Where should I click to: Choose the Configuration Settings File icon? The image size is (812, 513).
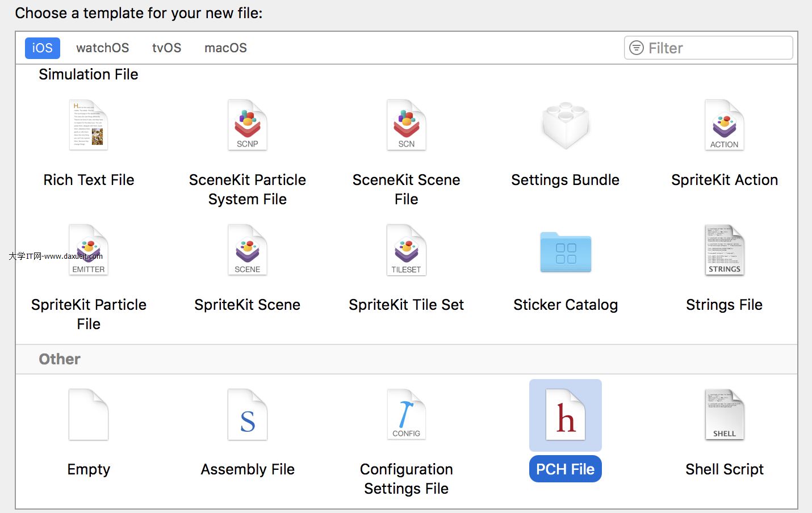pos(407,415)
